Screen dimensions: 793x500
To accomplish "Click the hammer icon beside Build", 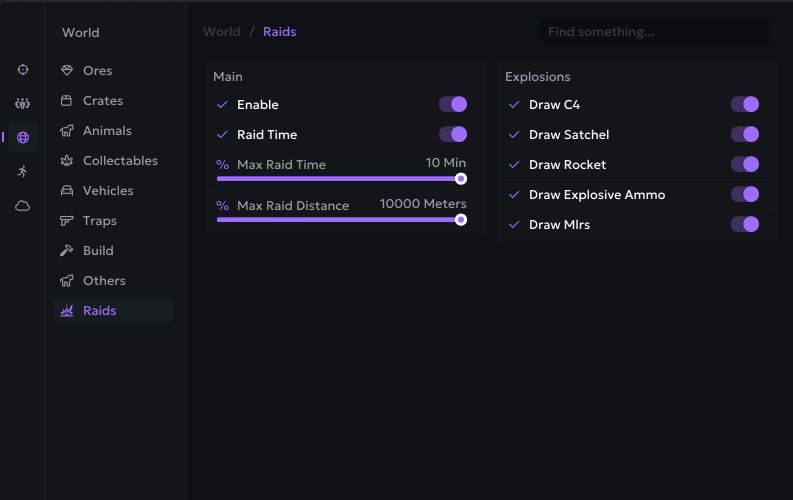I will [67, 251].
